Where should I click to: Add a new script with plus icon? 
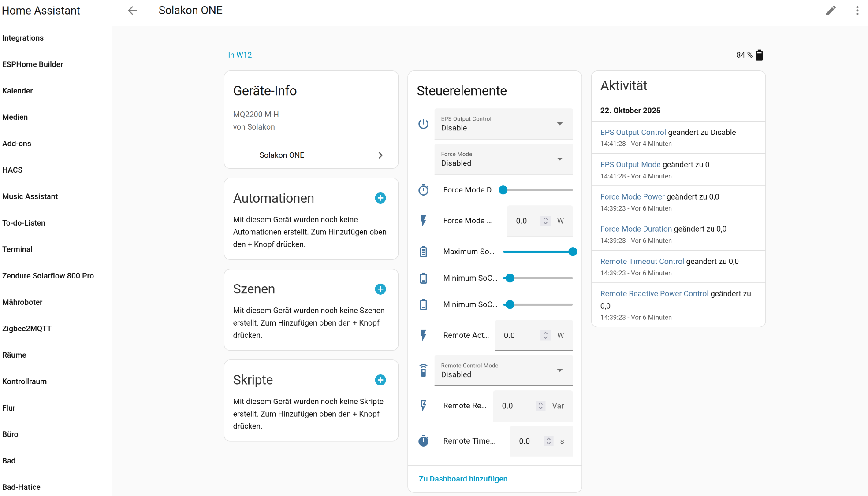point(380,380)
